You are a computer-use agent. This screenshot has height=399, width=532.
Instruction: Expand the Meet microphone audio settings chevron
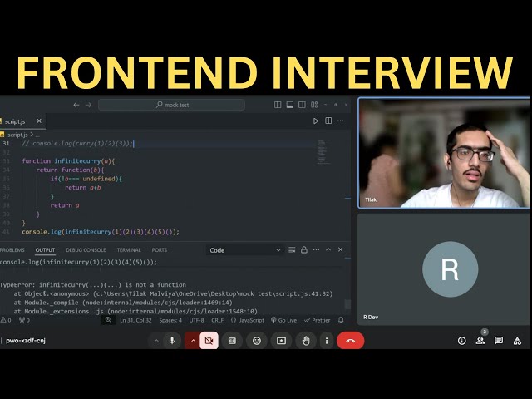point(156,341)
